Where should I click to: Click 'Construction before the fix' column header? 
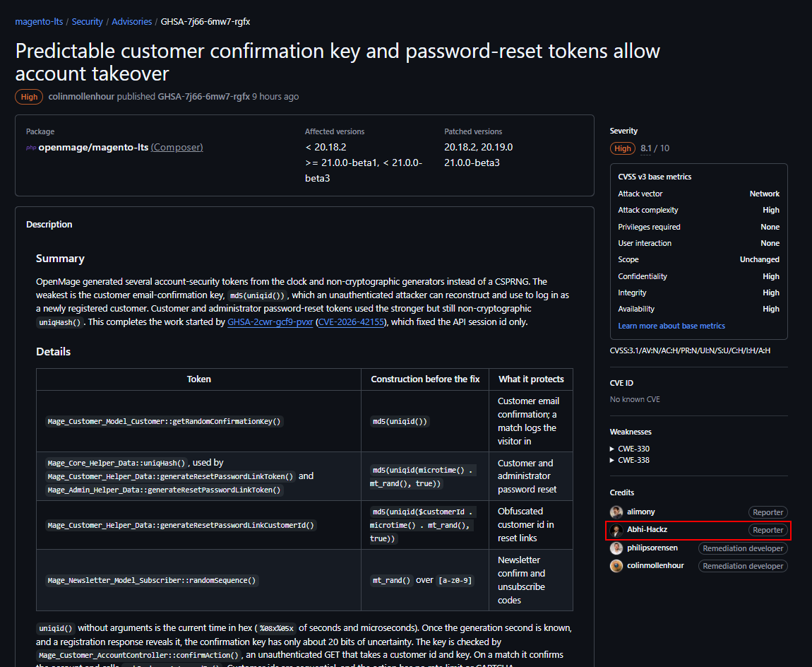click(425, 379)
